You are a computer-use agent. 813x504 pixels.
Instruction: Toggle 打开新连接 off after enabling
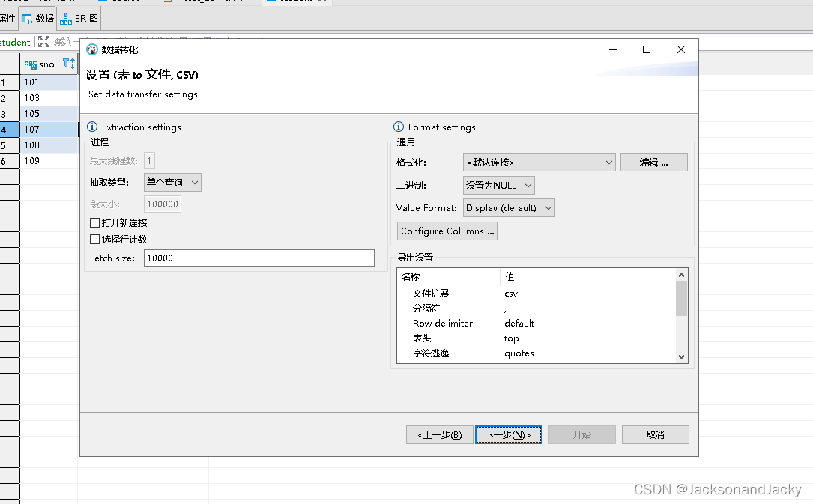point(94,222)
